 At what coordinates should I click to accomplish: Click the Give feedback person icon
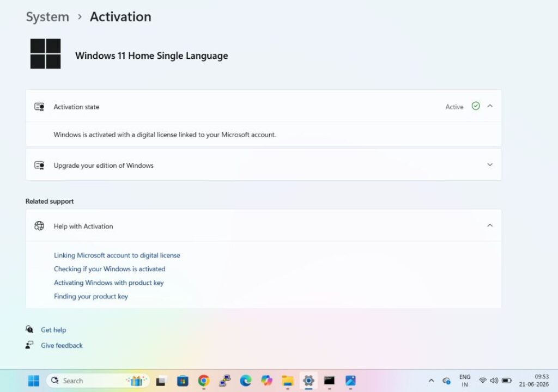click(29, 345)
